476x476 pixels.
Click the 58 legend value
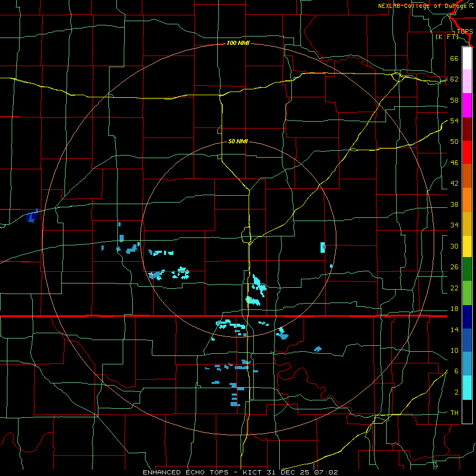[454, 100]
